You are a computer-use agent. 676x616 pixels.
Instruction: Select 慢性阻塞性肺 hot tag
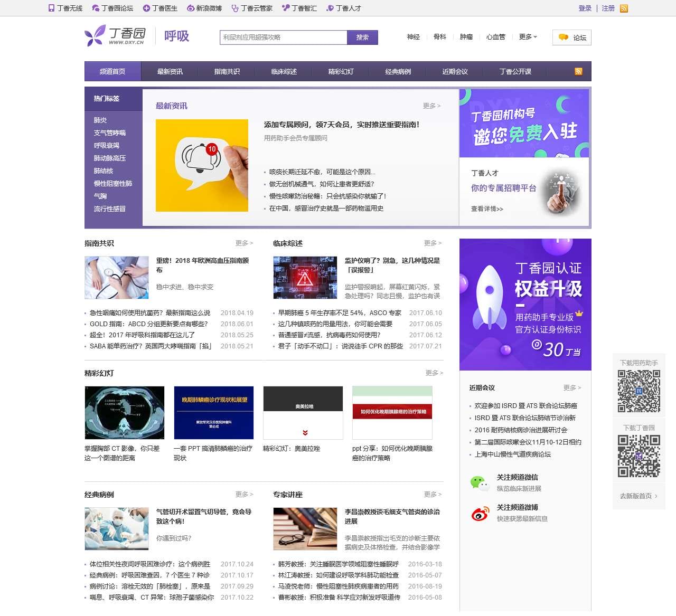(x=113, y=183)
